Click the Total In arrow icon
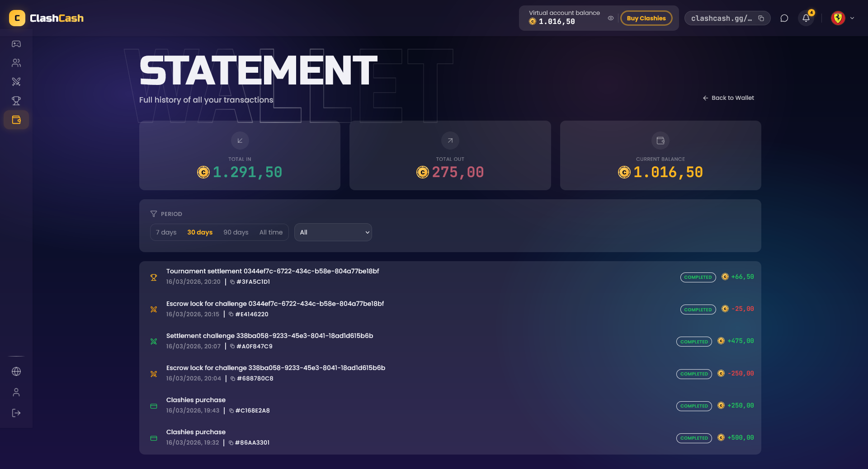 (240, 141)
